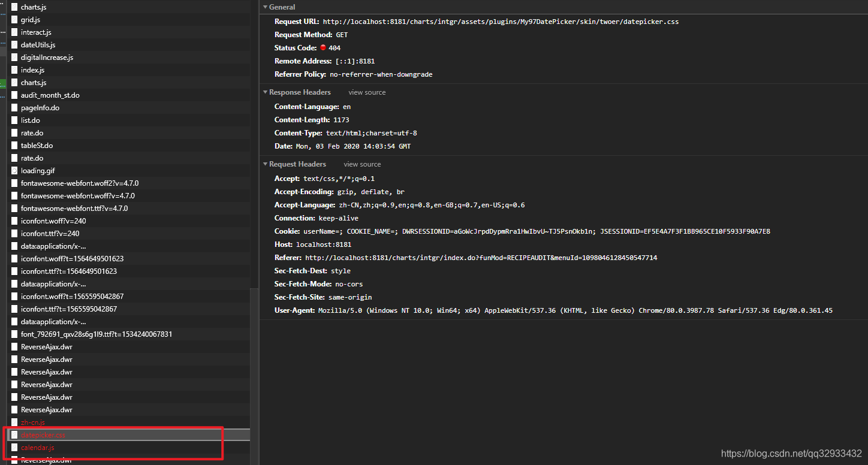This screenshot has height=465, width=868.
Task: Click the Host localhost:8181 value
Action: [x=324, y=244]
